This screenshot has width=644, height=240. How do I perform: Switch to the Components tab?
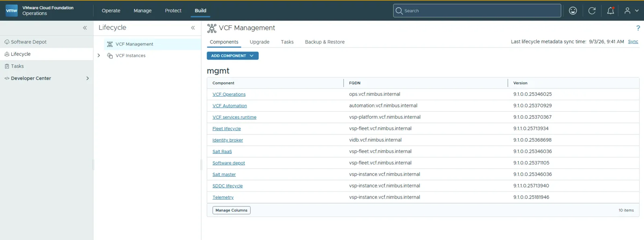(x=224, y=42)
